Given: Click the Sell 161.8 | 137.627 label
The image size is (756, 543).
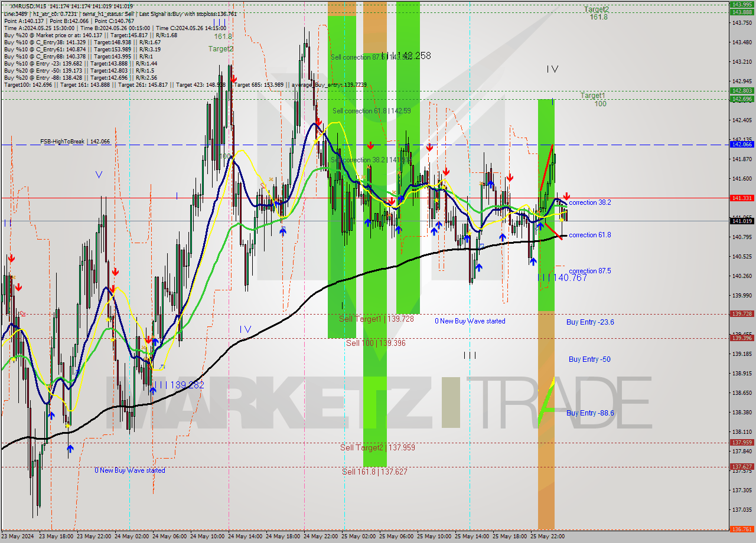Looking at the screenshot, I should pos(374,472).
